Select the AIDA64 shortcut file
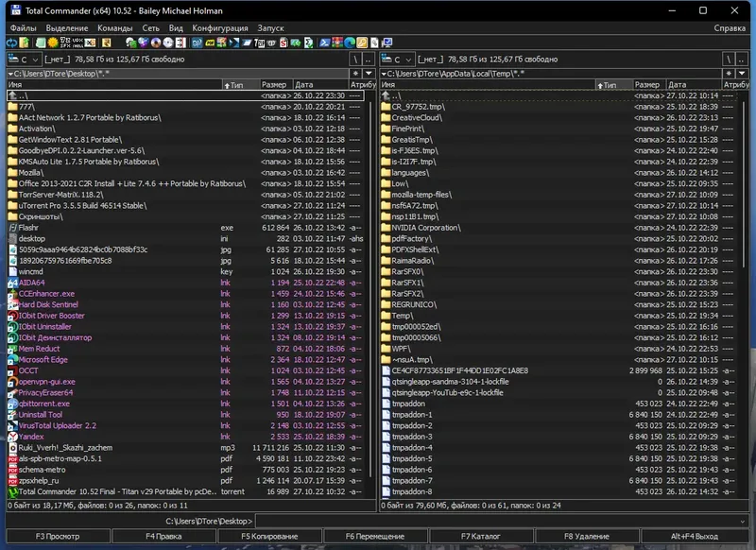The image size is (756, 550). (x=31, y=283)
